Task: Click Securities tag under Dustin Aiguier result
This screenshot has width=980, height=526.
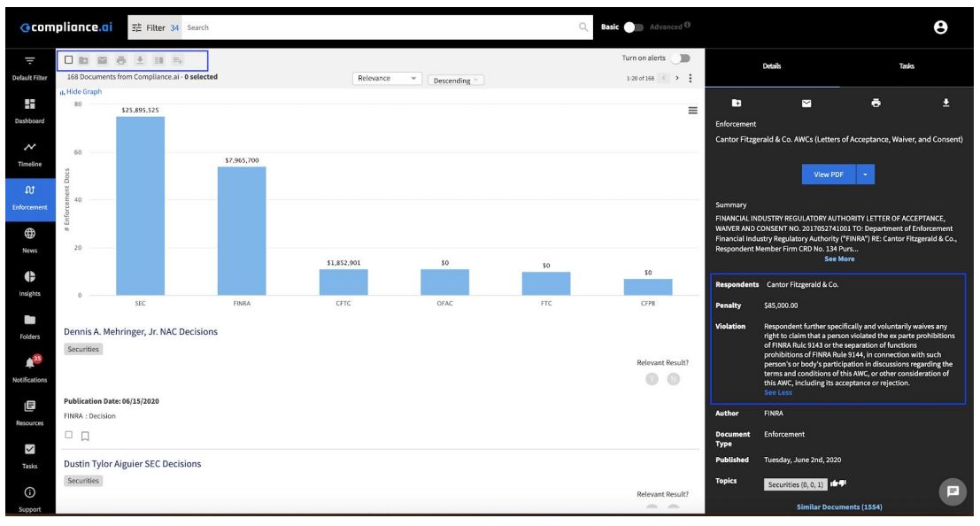Action: tap(83, 480)
